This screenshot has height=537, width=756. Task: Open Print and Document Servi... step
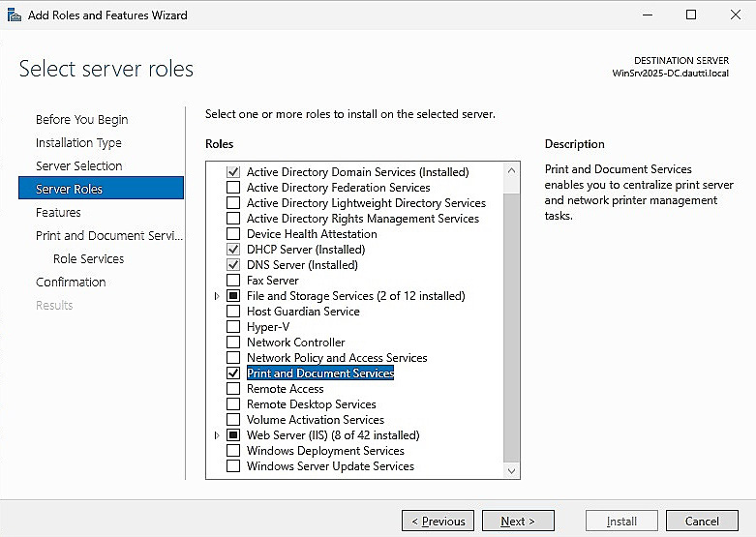[109, 236]
